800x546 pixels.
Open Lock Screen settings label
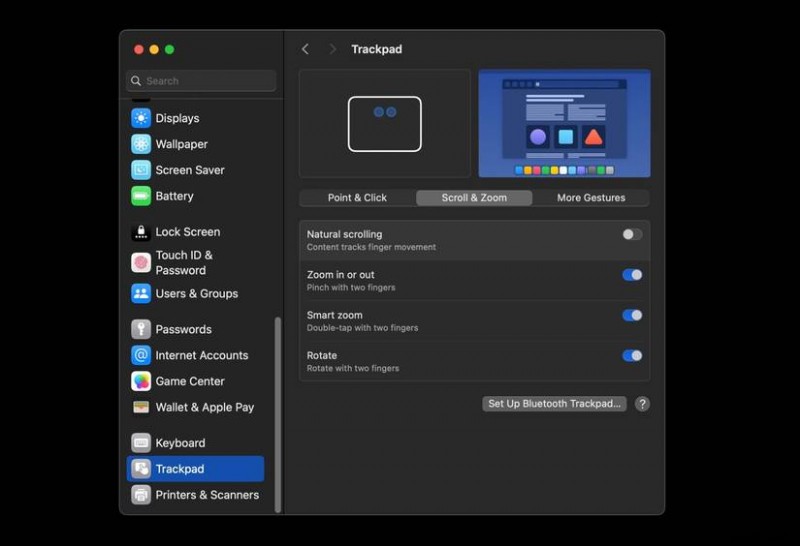coord(188,232)
